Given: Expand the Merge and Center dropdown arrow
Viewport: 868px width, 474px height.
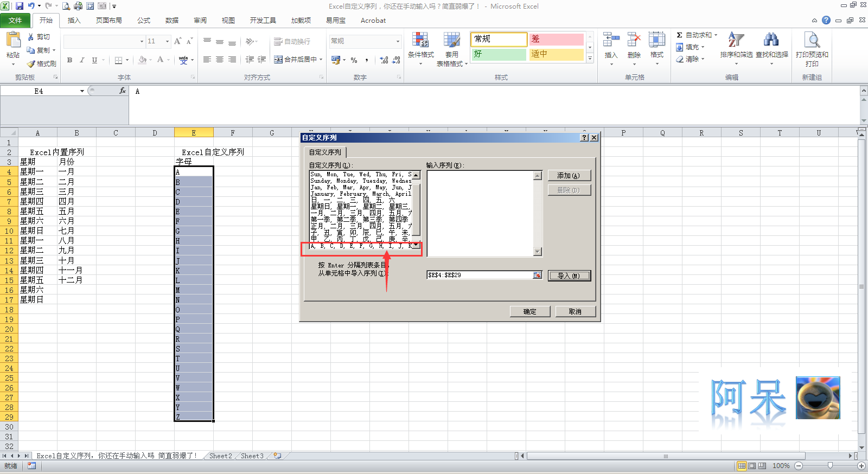Looking at the screenshot, I should click(321, 60).
